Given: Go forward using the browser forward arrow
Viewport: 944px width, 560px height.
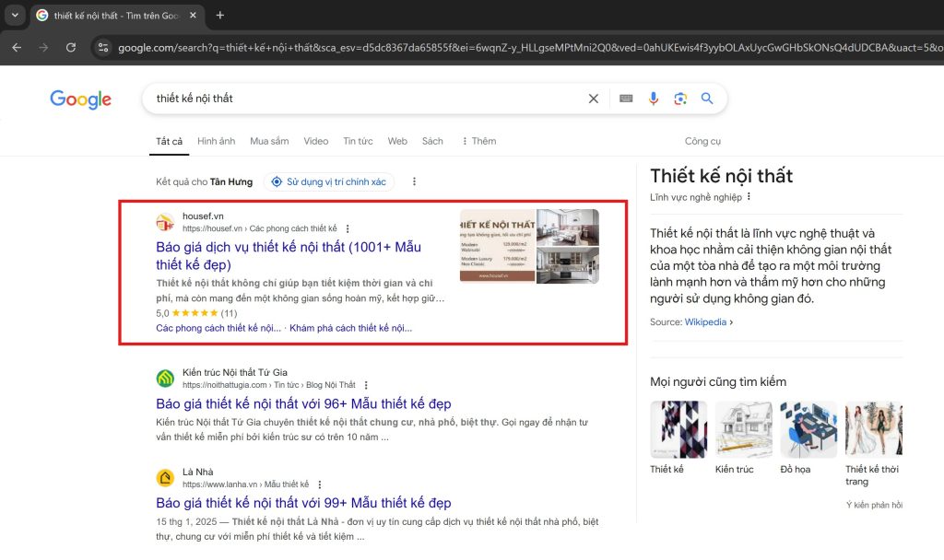Looking at the screenshot, I should 43,48.
